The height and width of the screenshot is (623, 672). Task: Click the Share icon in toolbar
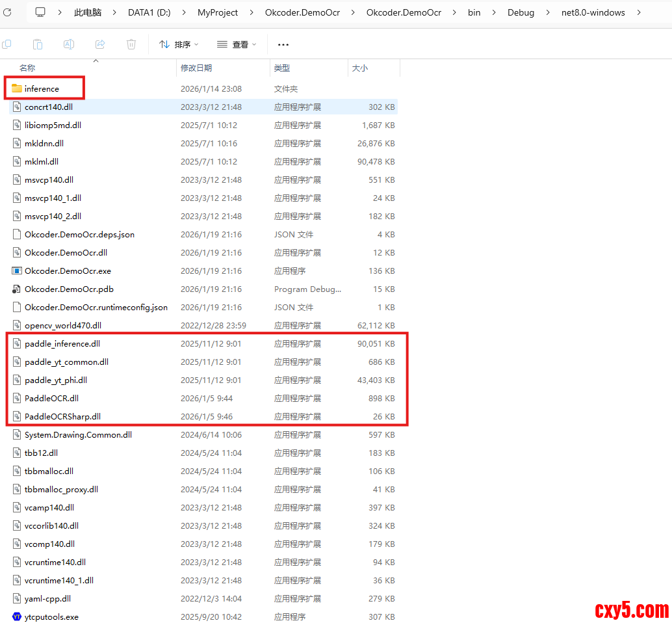pyautogui.click(x=100, y=44)
